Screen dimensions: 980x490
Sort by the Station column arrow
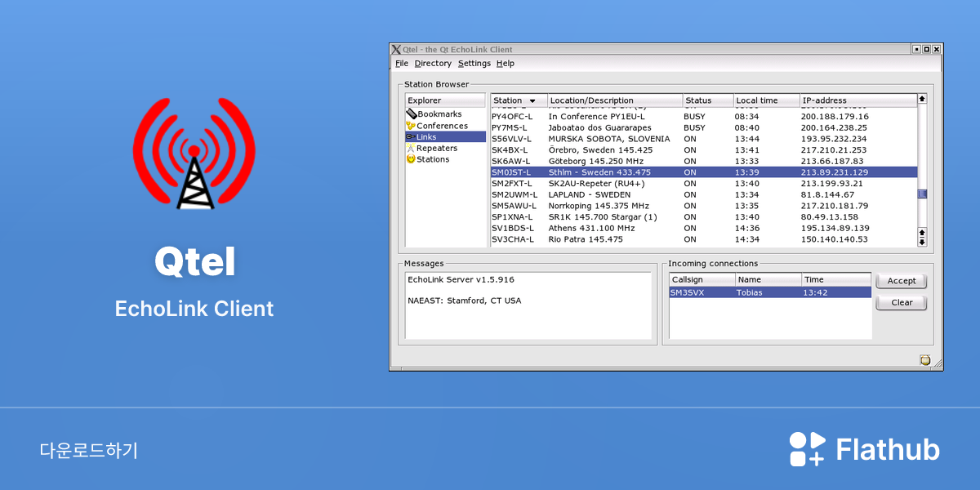coord(532,101)
